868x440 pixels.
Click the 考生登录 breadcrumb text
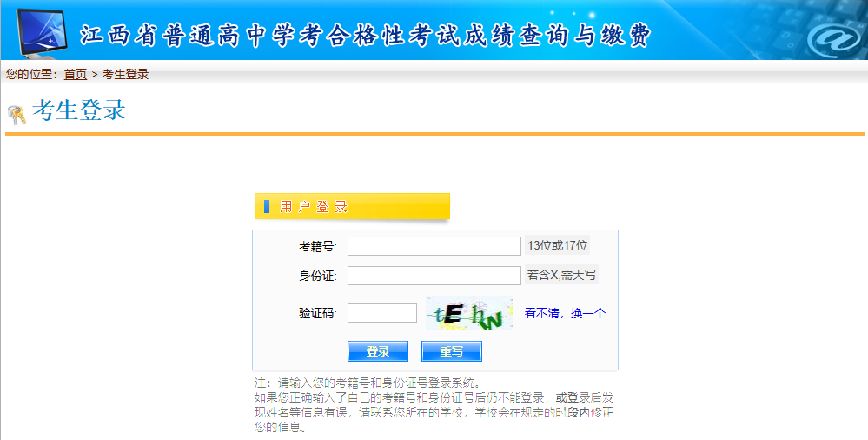click(126, 74)
